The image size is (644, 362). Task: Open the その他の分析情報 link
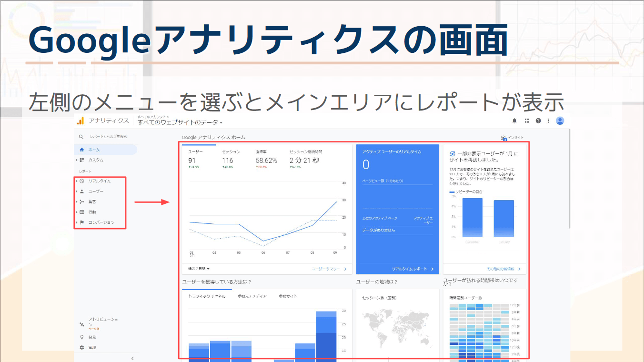[x=503, y=269]
